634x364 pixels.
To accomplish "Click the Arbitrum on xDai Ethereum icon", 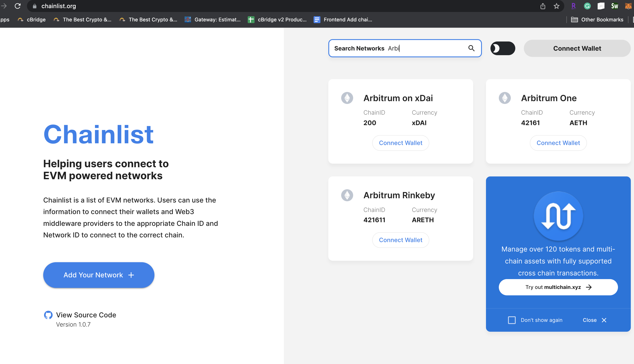I will [x=347, y=98].
